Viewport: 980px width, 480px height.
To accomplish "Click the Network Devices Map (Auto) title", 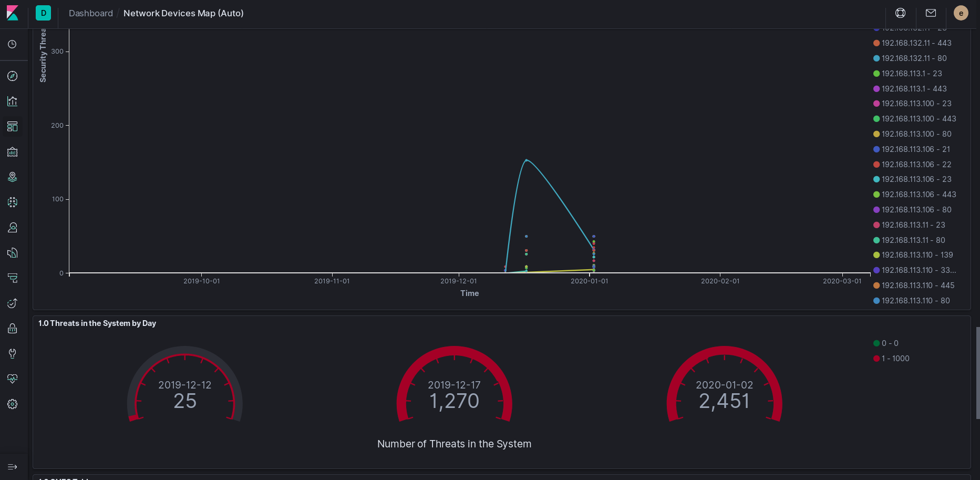I will point(183,13).
